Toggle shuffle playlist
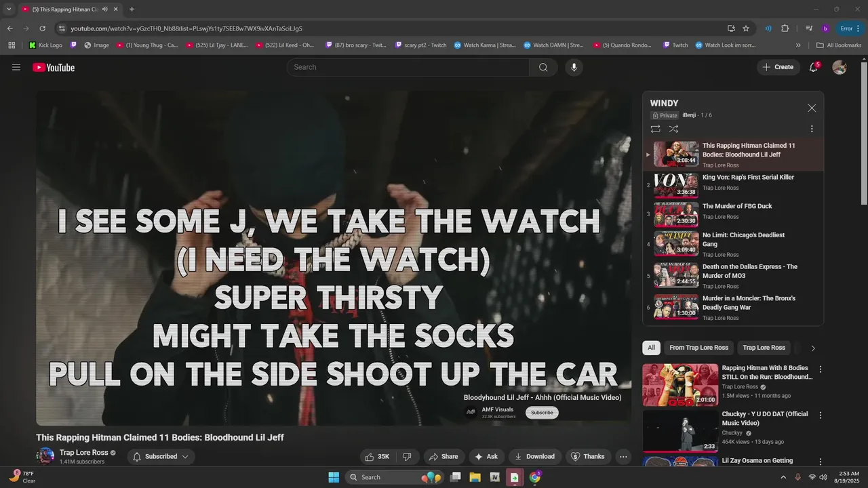The image size is (868, 488). pos(673,129)
